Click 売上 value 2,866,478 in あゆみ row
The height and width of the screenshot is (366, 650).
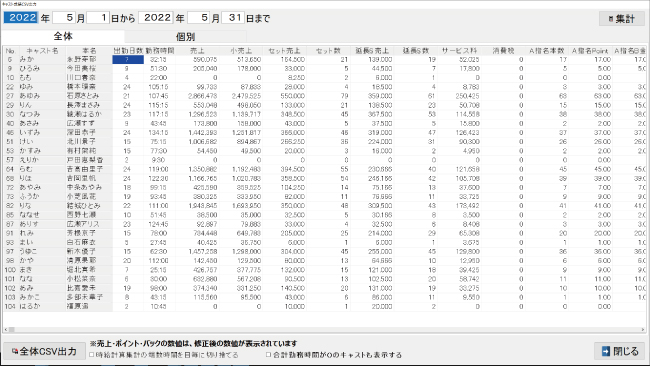203,96
